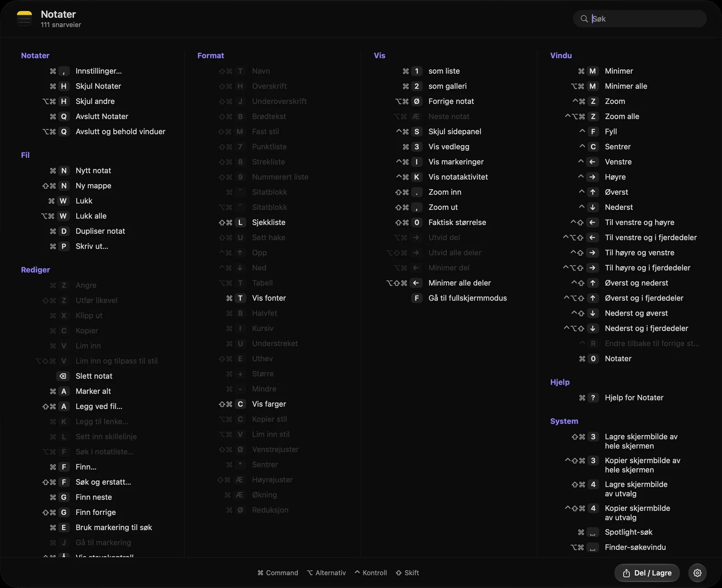
Task: Click the share icon in Del / Lagre
Action: (626, 573)
